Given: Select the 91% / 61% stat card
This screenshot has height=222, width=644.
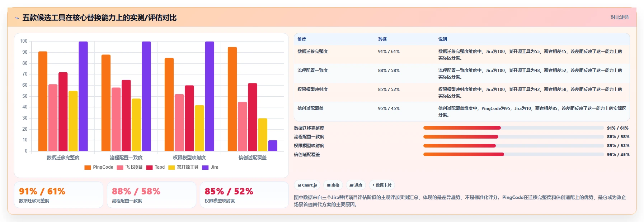Looking at the screenshot, I should 58,195.
